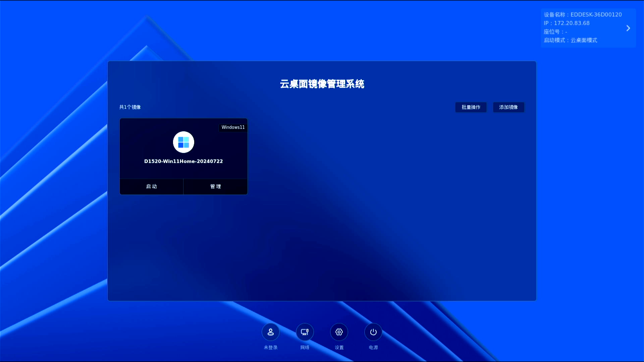Screen dimensions: 644x362
Task: Expand the device info panel chevron
Action: 628,28
